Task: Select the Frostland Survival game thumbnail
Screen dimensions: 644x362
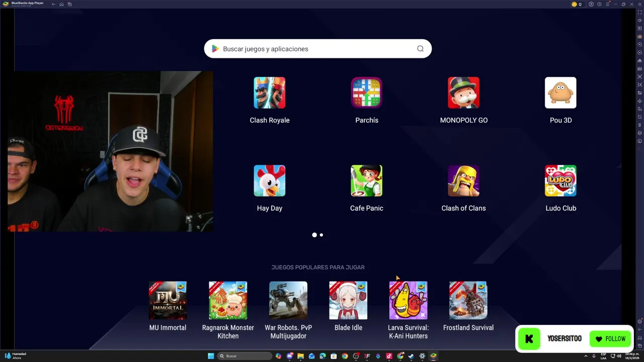Action: coord(468,300)
